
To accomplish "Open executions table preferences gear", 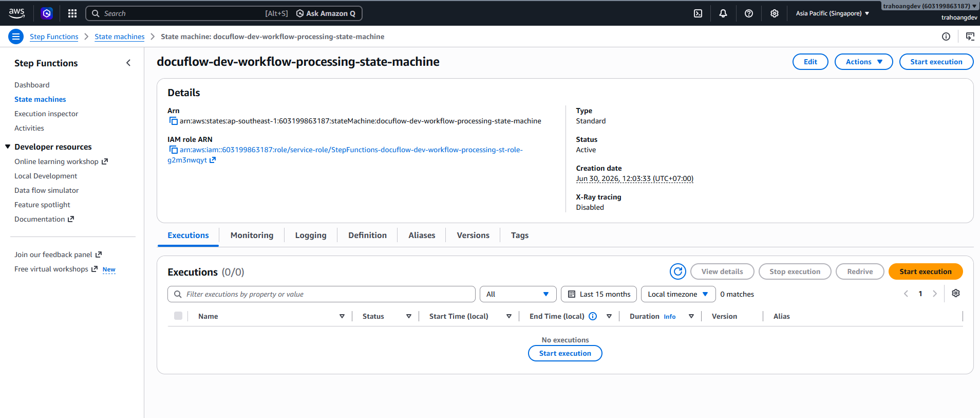I will point(956,293).
